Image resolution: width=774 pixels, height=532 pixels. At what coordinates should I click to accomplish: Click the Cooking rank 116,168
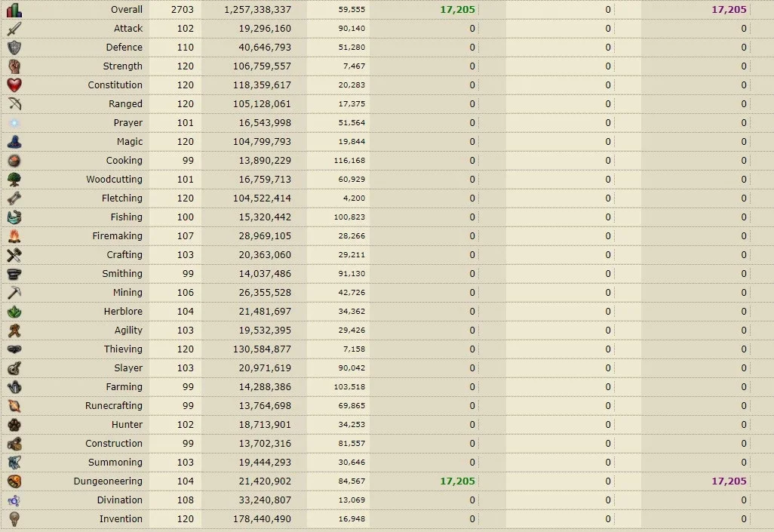(349, 161)
